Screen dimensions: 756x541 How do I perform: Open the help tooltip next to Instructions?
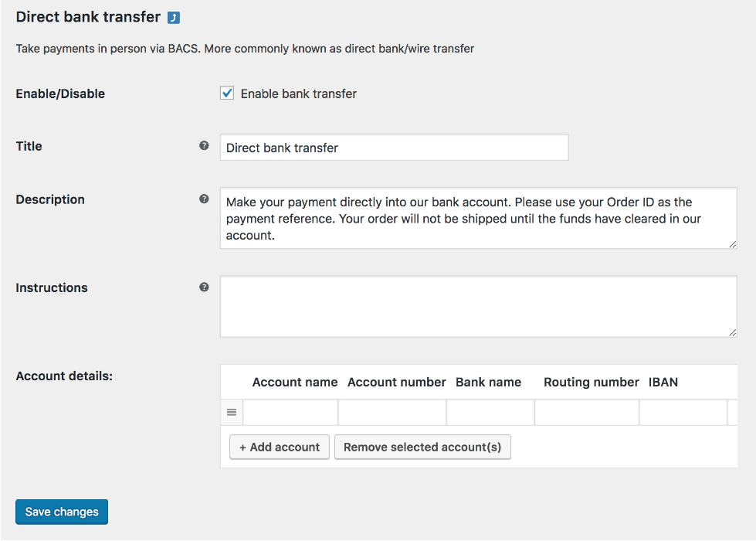point(204,286)
